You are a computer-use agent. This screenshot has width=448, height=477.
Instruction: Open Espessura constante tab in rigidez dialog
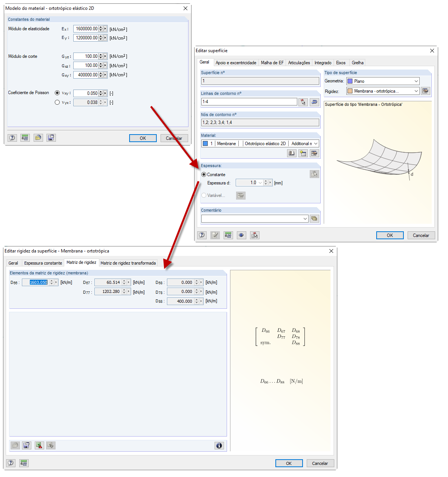coord(43,263)
